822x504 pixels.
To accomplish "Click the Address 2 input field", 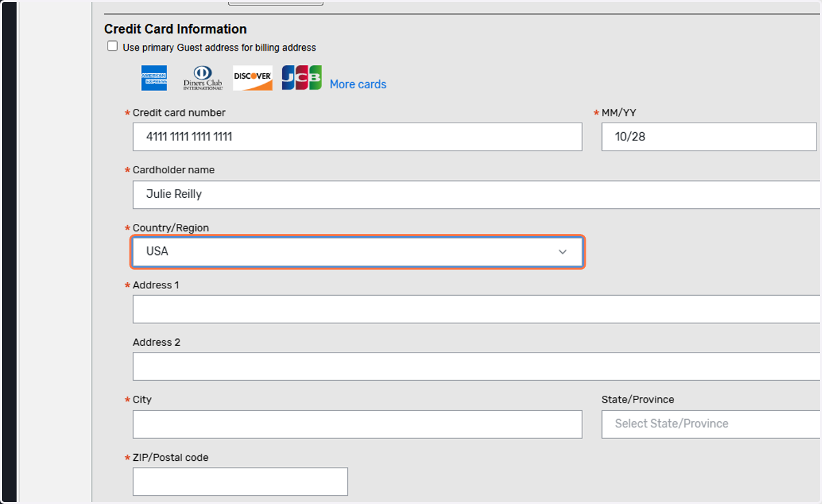I will coord(477,366).
